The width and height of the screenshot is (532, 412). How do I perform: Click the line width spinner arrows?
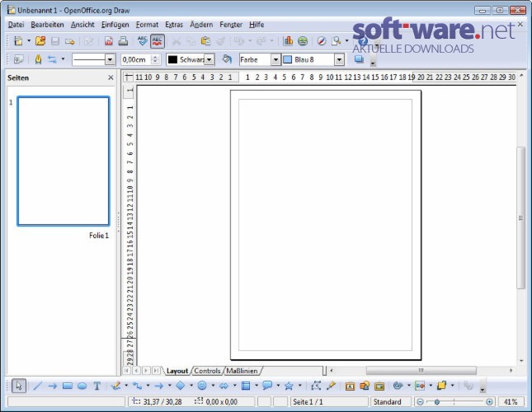[x=155, y=59]
